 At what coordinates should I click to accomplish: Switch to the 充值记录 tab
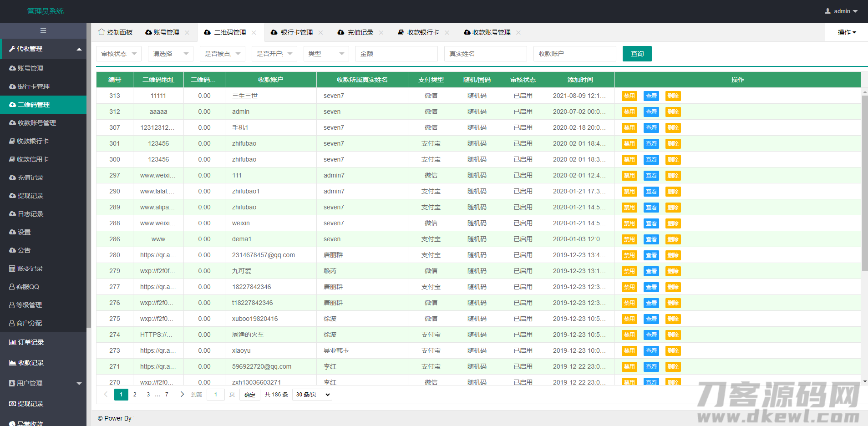tap(360, 32)
